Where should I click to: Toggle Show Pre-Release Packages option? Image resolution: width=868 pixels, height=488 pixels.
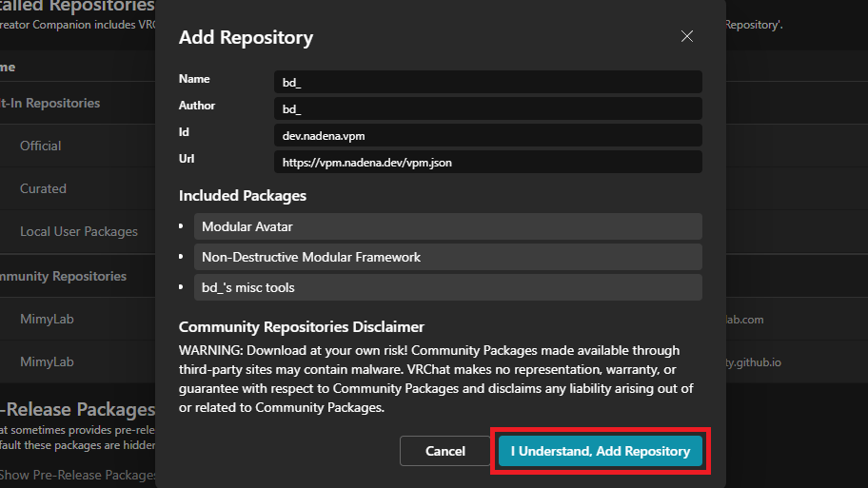click(x=78, y=475)
